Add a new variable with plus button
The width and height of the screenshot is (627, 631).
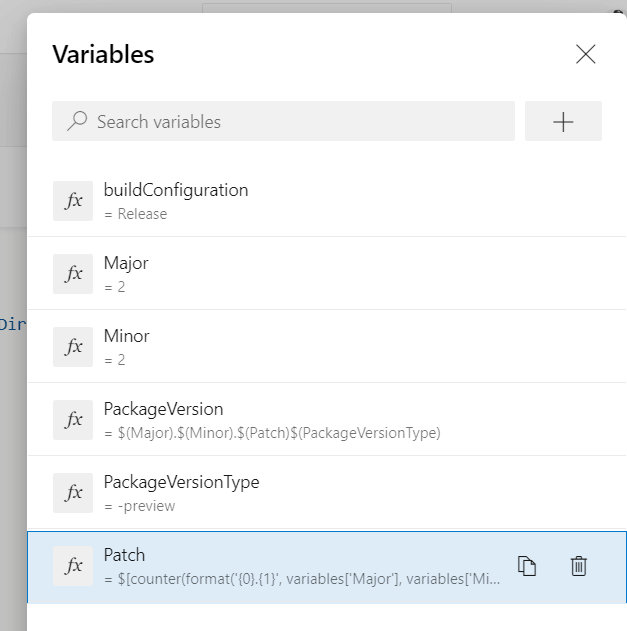click(x=563, y=122)
